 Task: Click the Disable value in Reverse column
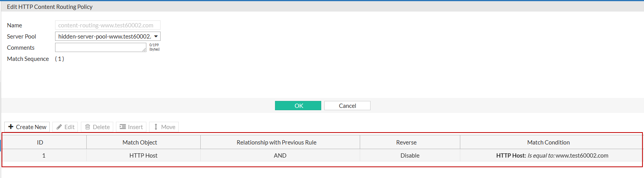click(410, 156)
